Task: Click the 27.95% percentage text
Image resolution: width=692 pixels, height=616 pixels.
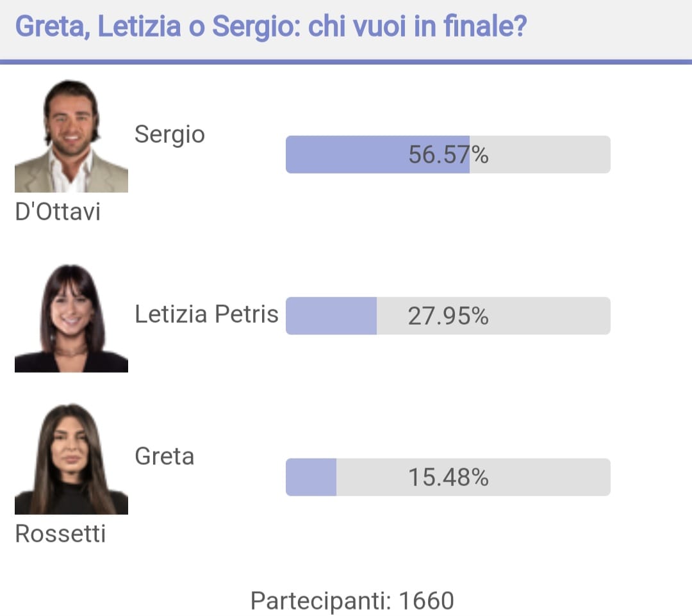Action: tap(449, 316)
